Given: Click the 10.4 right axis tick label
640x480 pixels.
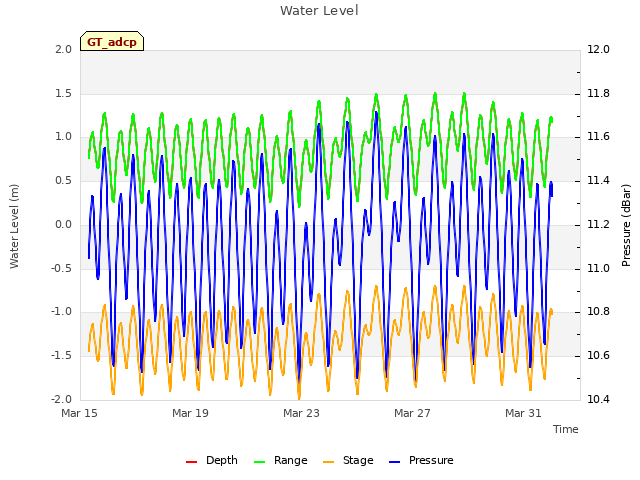Looking at the screenshot, I should tap(598, 399).
